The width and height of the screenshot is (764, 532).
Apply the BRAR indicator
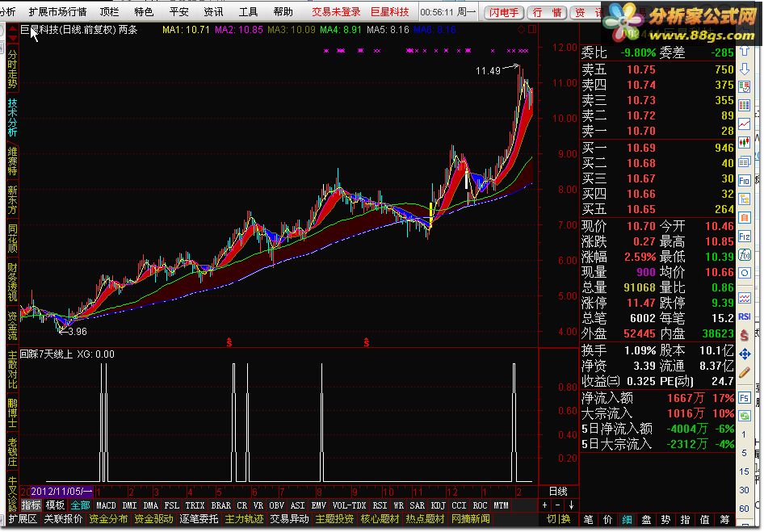220,505
